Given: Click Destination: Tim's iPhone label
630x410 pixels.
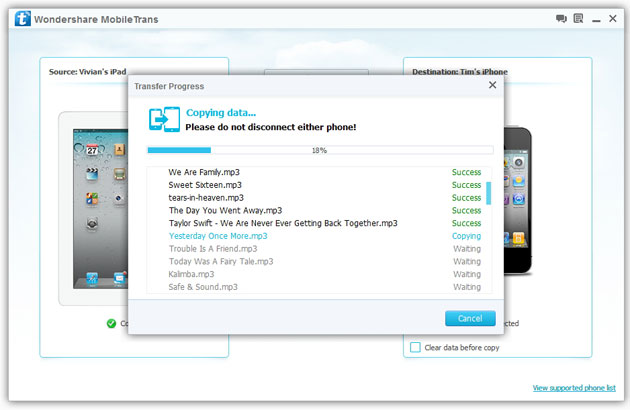Looking at the screenshot, I should tap(460, 72).
